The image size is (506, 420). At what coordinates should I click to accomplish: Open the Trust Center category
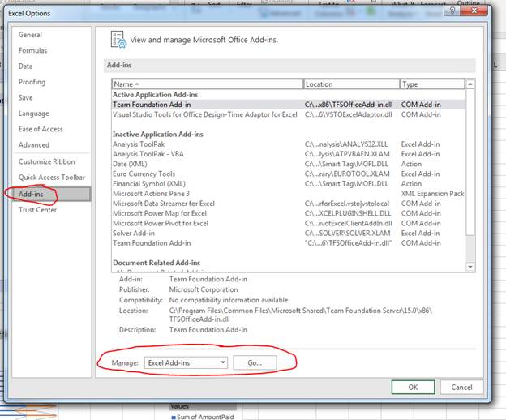[x=37, y=210]
